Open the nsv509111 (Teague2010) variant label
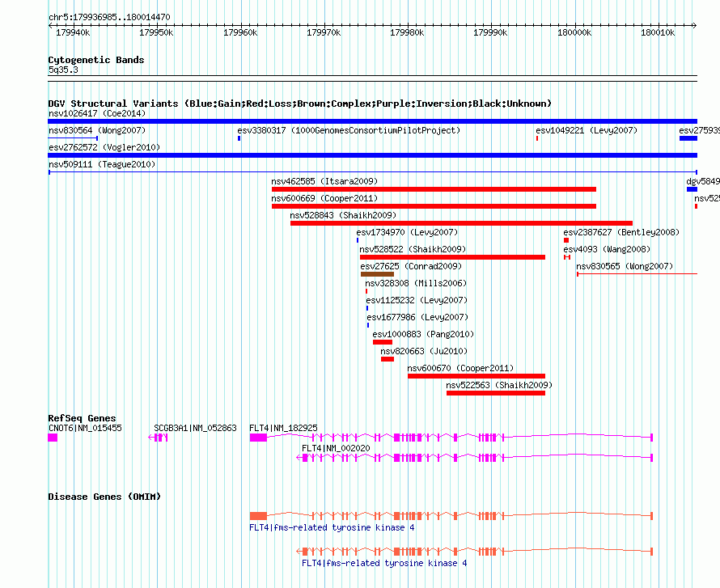Viewport: 720px width, 588px height. (x=102, y=164)
